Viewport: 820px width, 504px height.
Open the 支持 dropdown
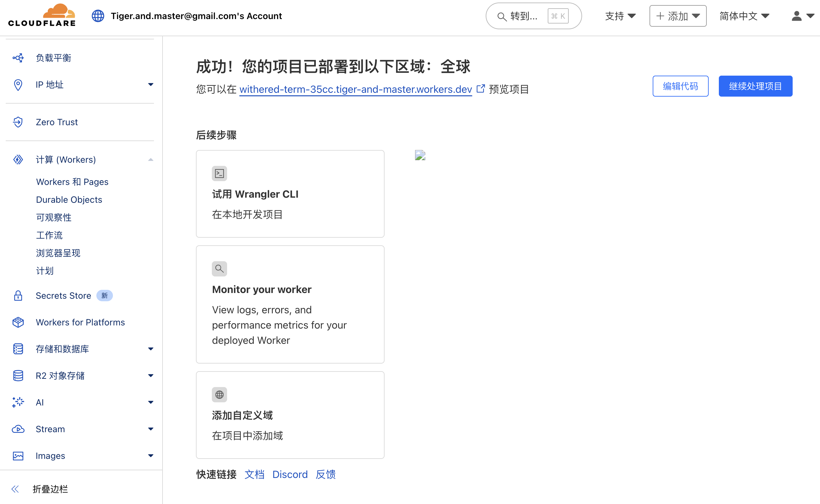click(620, 16)
